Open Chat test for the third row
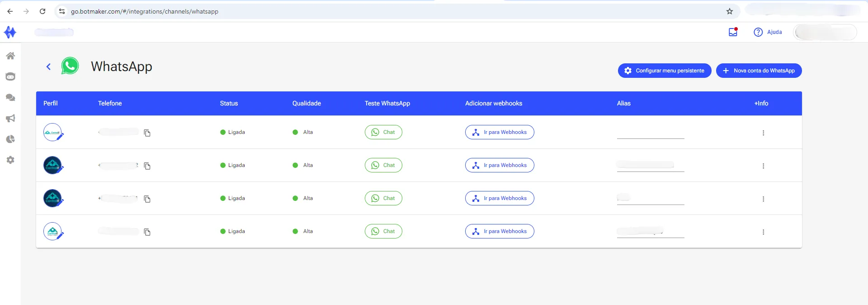This screenshot has height=305, width=868. pos(383,198)
